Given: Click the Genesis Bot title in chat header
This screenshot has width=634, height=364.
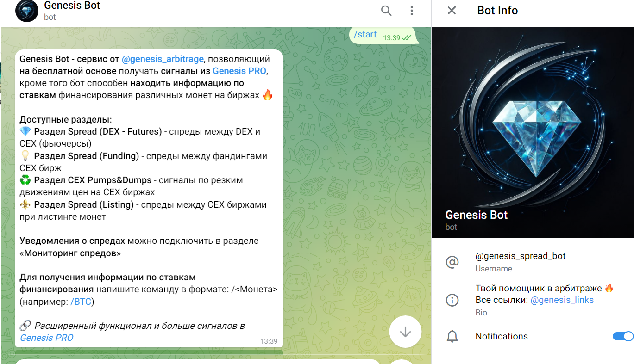Looking at the screenshot, I should pyautogui.click(x=72, y=6).
